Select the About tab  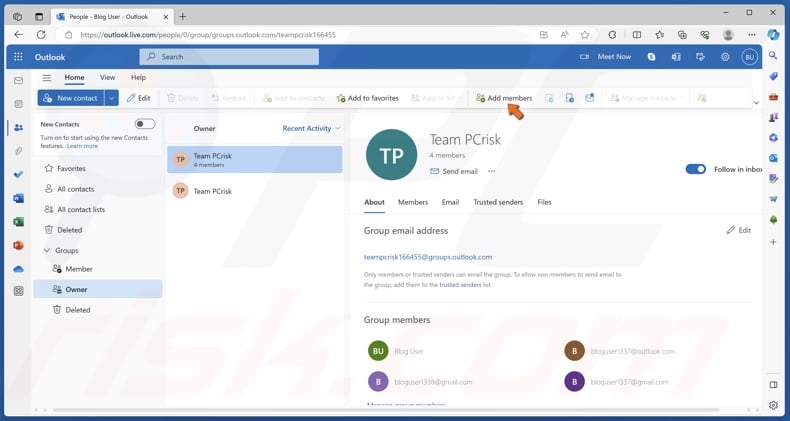click(x=374, y=202)
